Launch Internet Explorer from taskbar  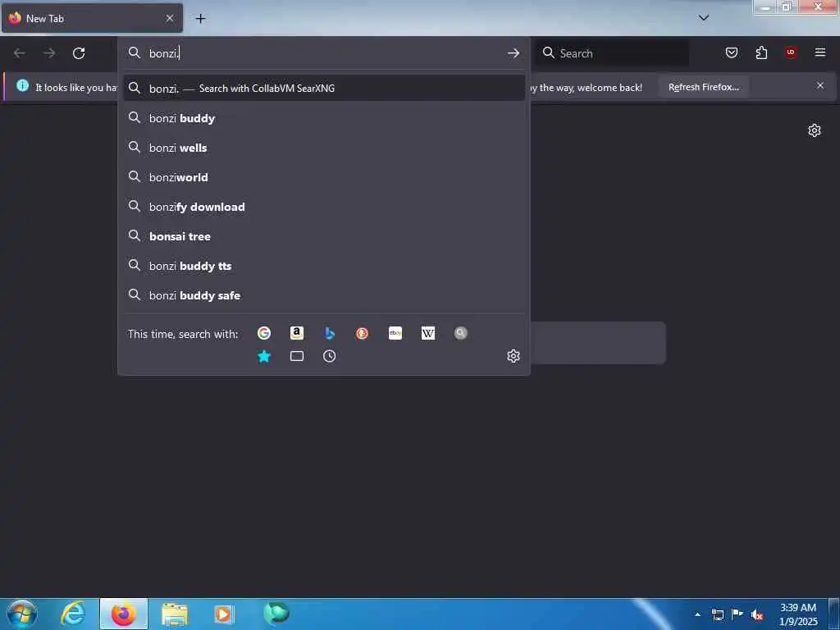pyautogui.click(x=73, y=614)
